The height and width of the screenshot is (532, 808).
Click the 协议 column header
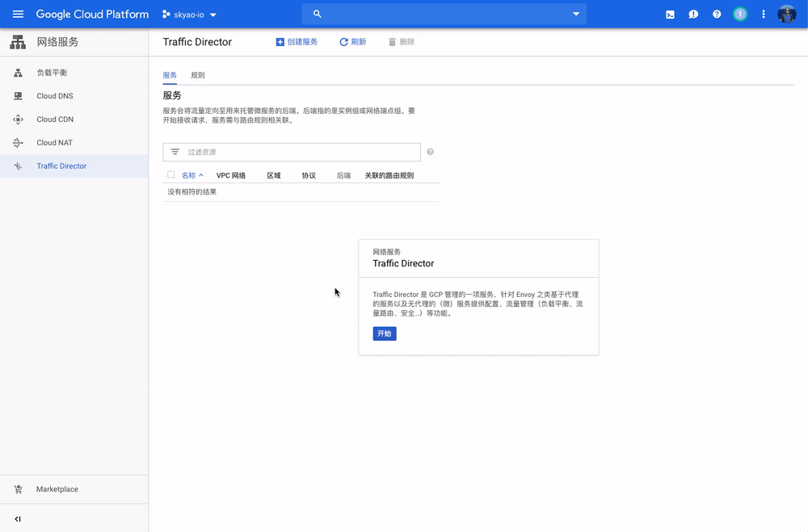pos(309,176)
